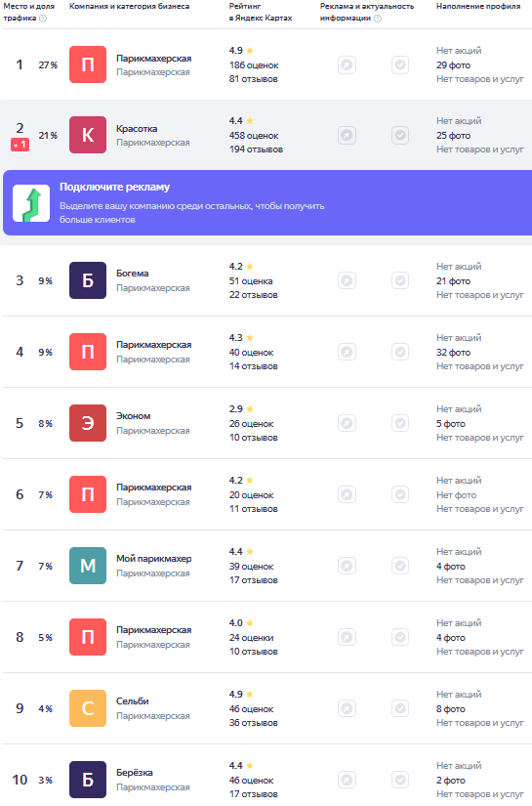
Task: Click the 32 фото text
Action: pyautogui.click(x=454, y=353)
